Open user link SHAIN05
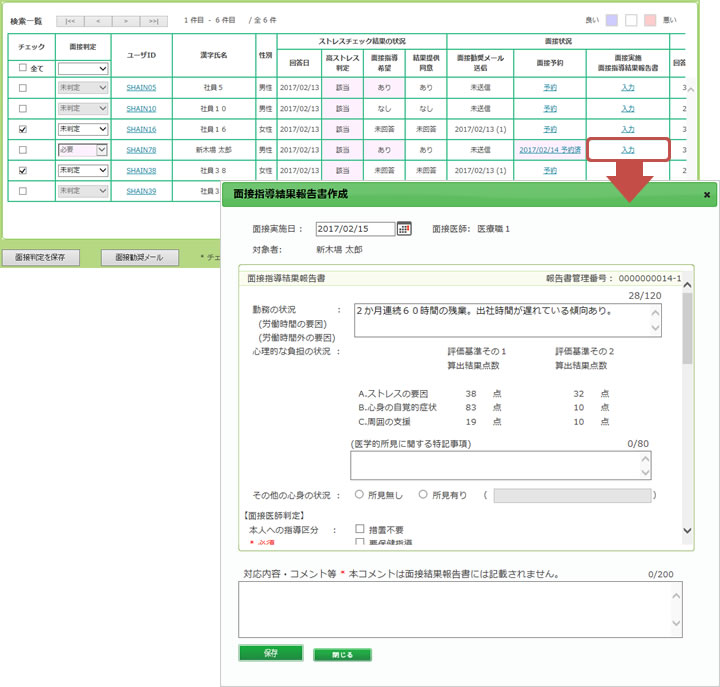720x687 pixels. coord(141,88)
